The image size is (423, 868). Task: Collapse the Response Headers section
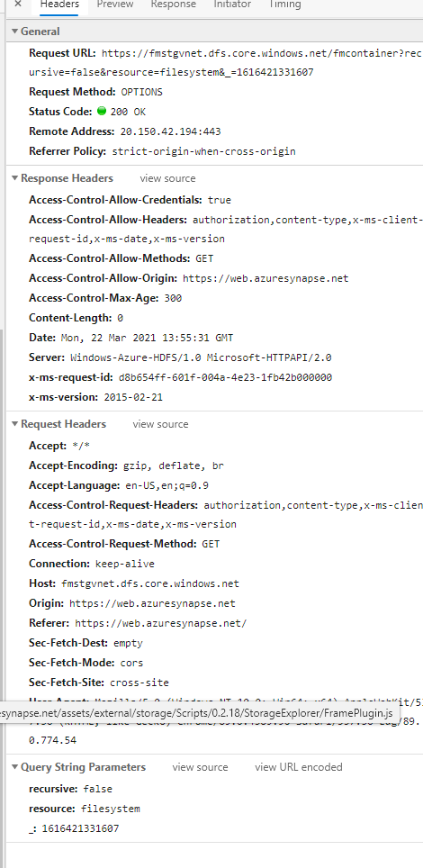(15, 178)
